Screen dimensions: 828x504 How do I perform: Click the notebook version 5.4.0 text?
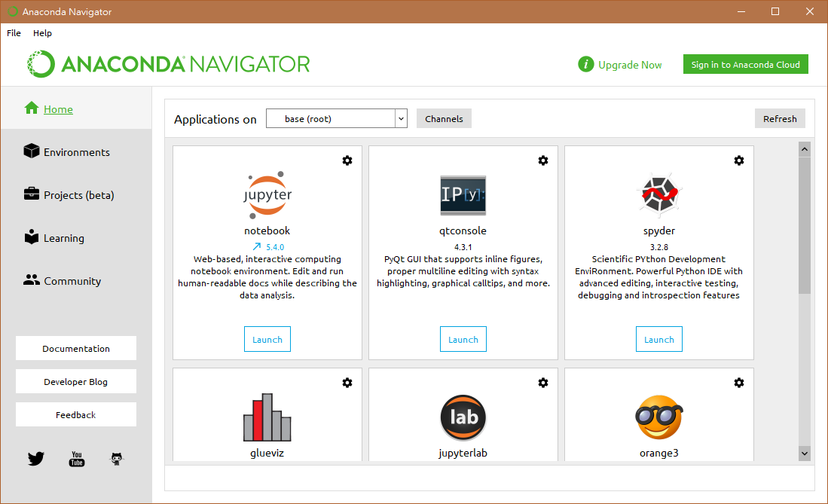275,247
